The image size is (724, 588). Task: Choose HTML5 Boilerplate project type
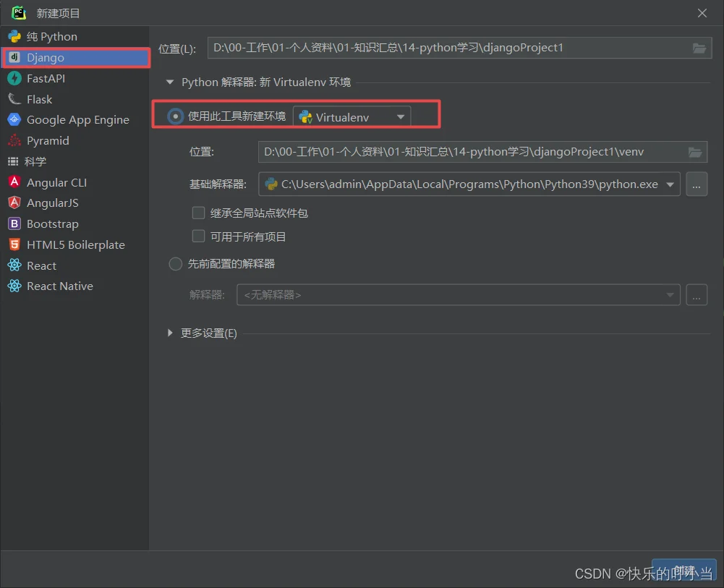coord(74,244)
